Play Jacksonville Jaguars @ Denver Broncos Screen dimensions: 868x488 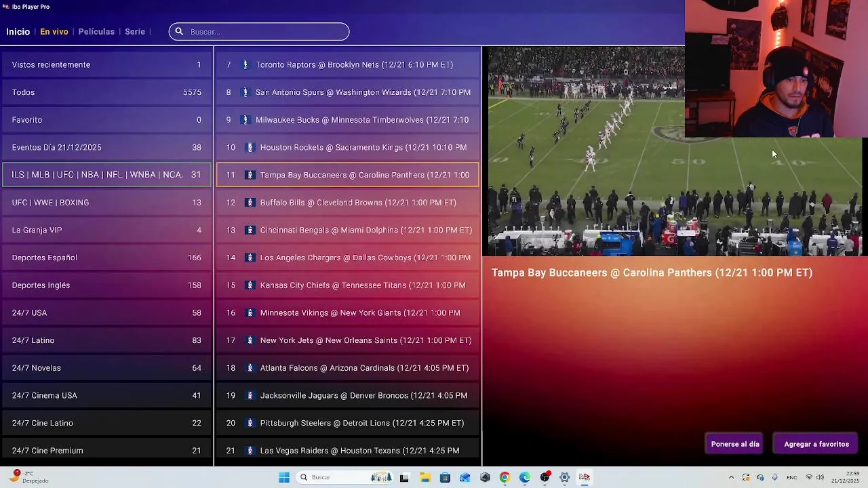point(348,396)
